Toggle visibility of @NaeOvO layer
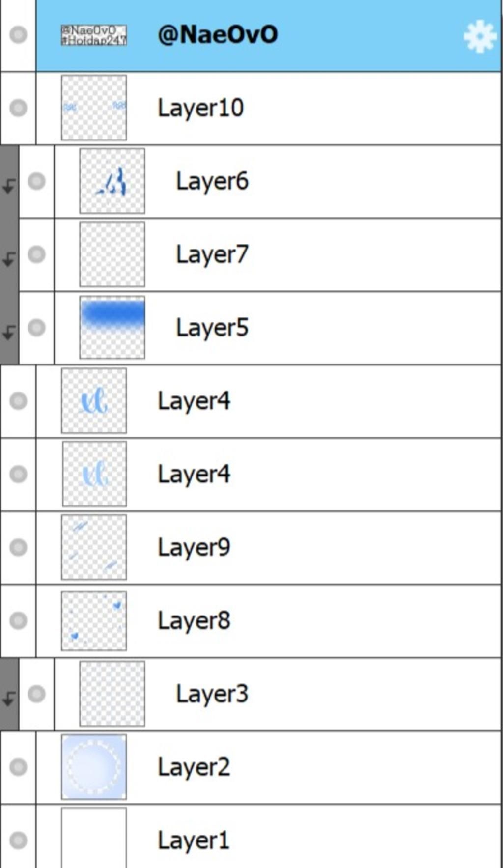This screenshot has height=868, width=503. 18,35
